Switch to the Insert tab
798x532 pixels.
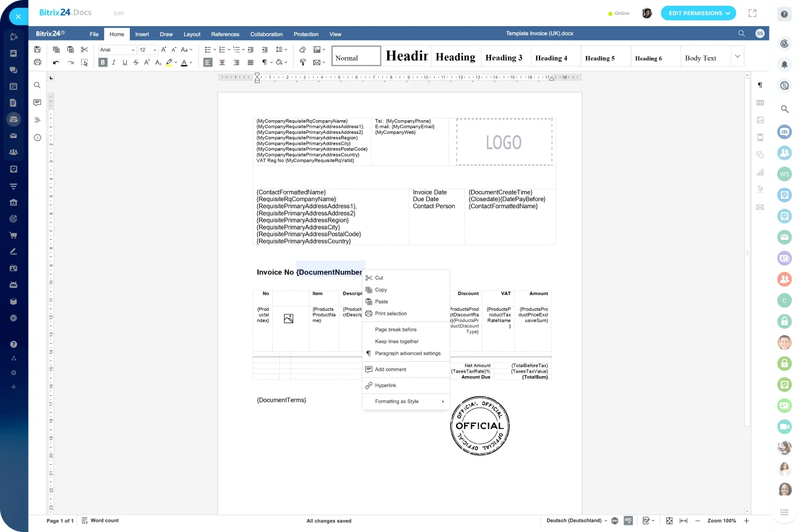(142, 34)
